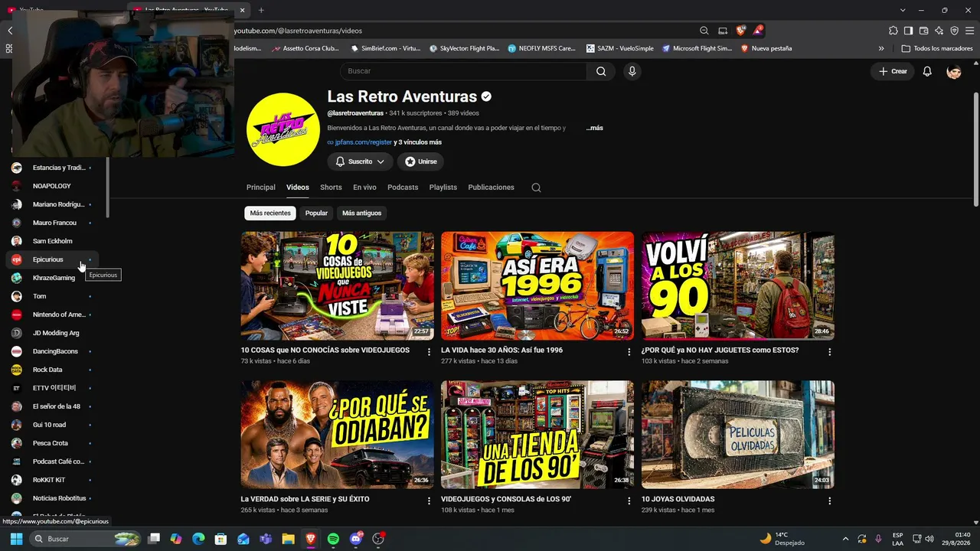Click the Crear button

[x=893, y=71]
